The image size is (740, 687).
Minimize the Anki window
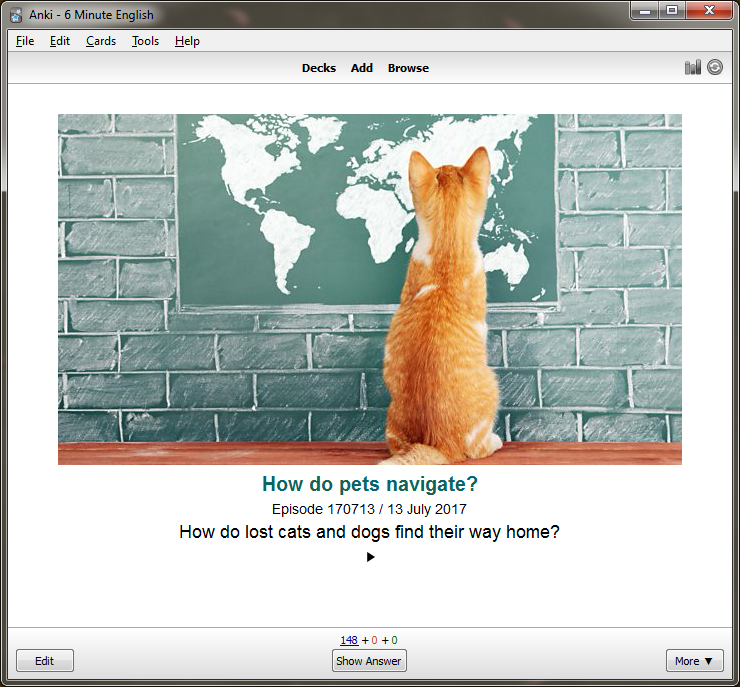[645, 11]
